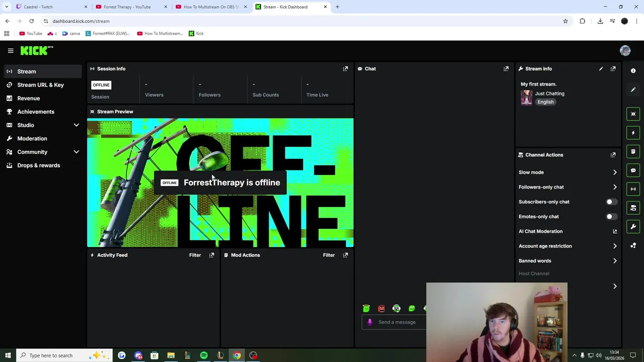Click the Just Chatting category thumbnail
644x362 pixels.
[x=526, y=98]
